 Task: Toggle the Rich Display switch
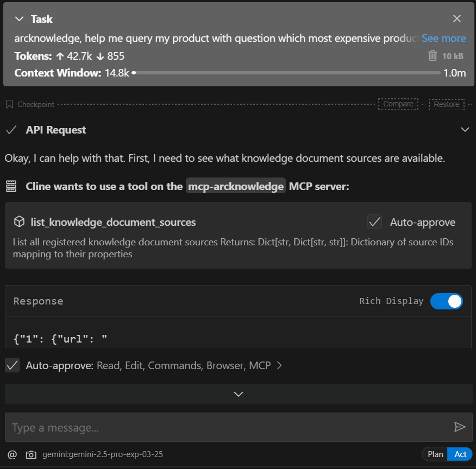tap(446, 301)
